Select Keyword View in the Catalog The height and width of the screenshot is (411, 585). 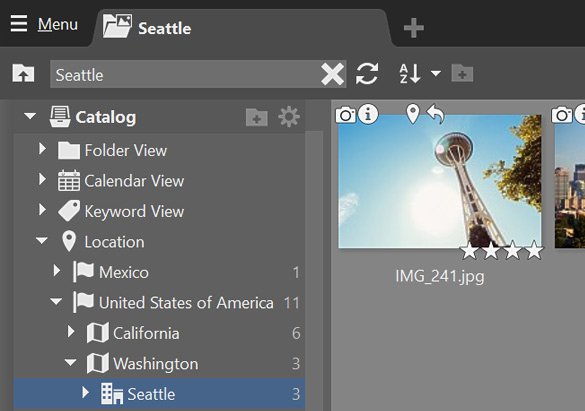134,211
